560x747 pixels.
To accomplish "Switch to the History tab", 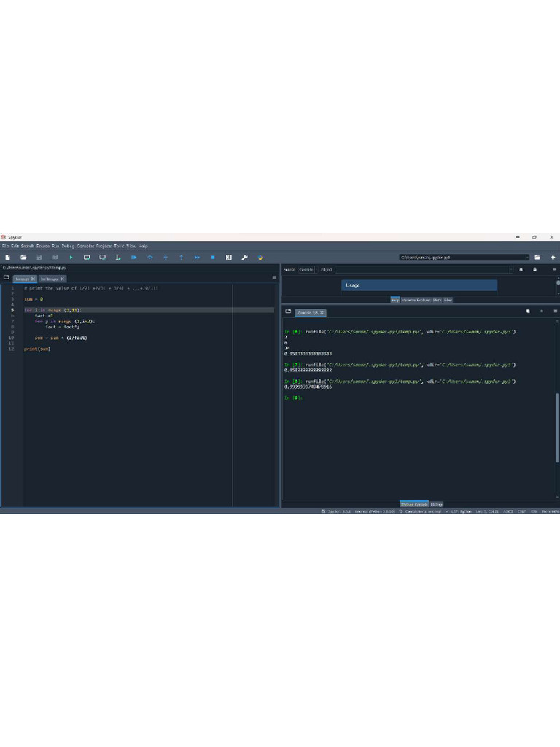I will coord(436,504).
